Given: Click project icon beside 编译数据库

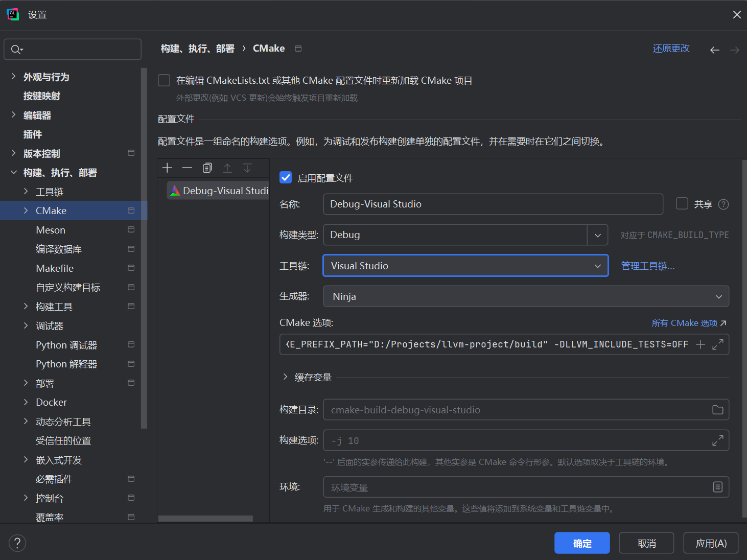Looking at the screenshot, I should pyautogui.click(x=131, y=249).
